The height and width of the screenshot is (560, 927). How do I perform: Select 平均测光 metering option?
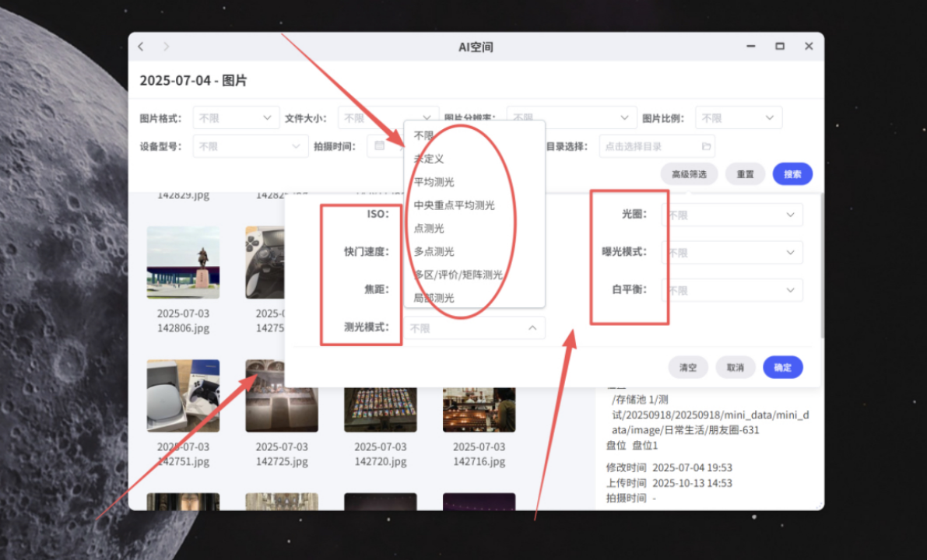click(434, 181)
